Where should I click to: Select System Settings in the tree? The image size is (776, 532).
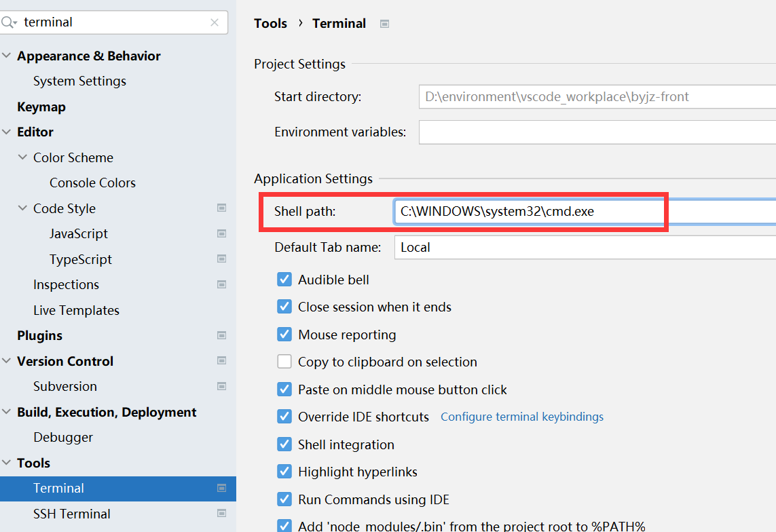tap(79, 81)
